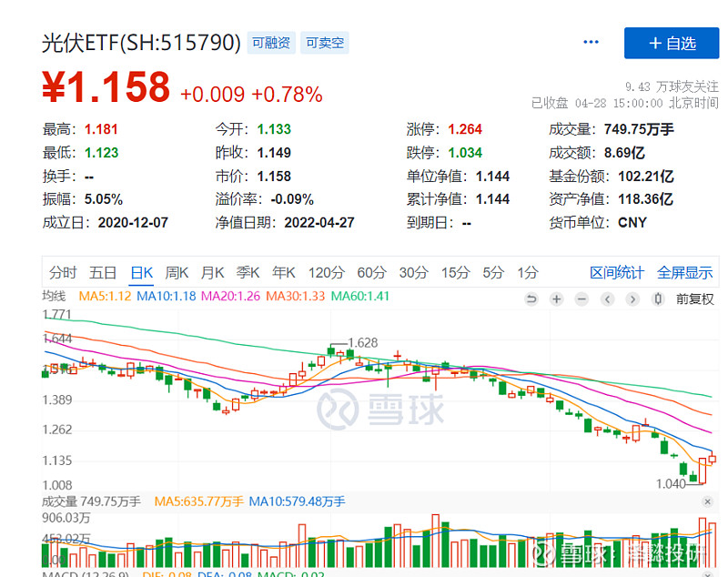This screenshot has height=577, width=728.
Task: Select the 月K tab
Action: 213,272
